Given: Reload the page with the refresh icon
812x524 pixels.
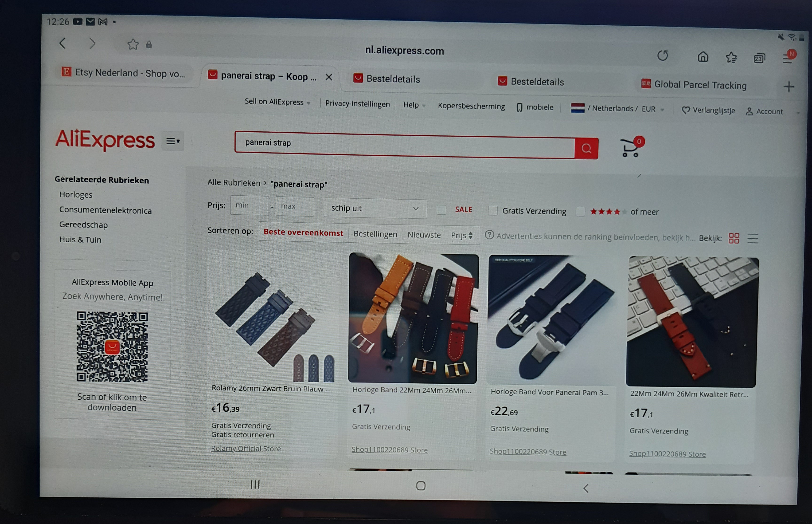Looking at the screenshot, I should click(662, 55).
